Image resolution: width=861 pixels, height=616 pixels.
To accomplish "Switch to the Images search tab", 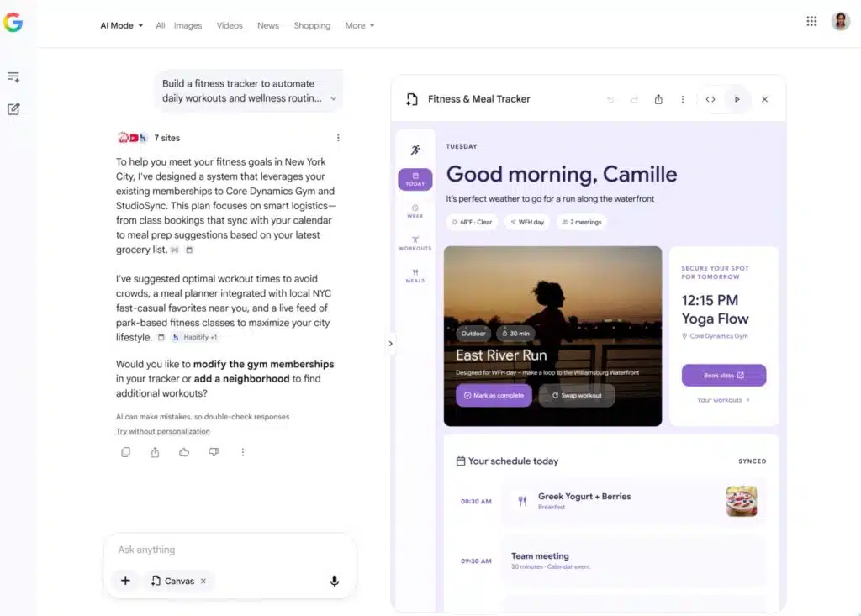I will 188,25.
